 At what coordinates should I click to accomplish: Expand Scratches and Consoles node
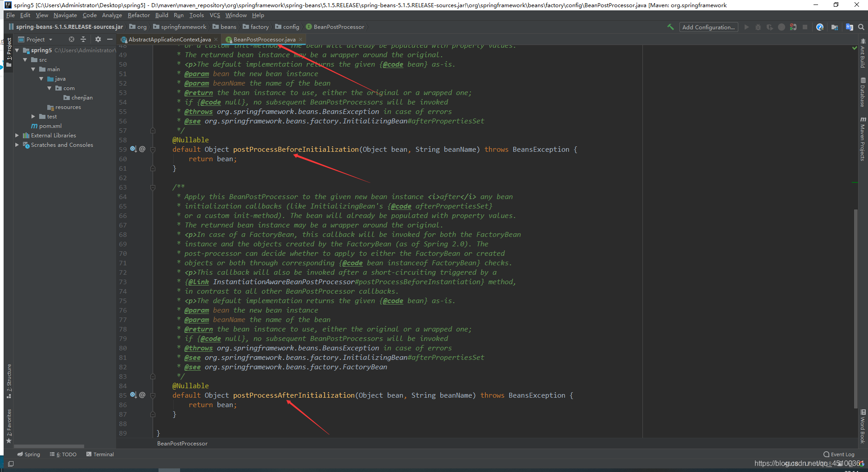17,145
